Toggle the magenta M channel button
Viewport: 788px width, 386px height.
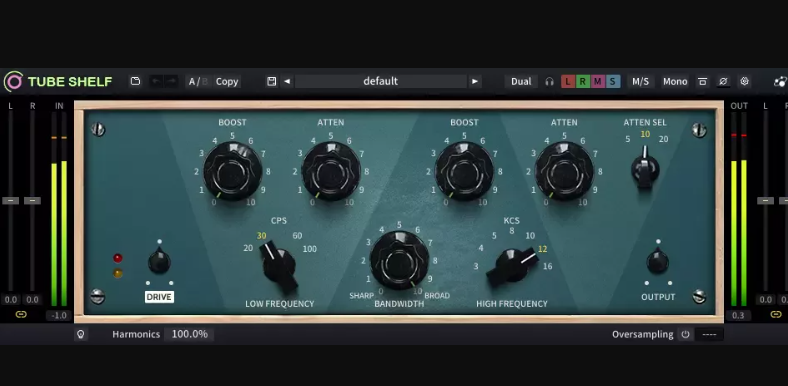598,81
